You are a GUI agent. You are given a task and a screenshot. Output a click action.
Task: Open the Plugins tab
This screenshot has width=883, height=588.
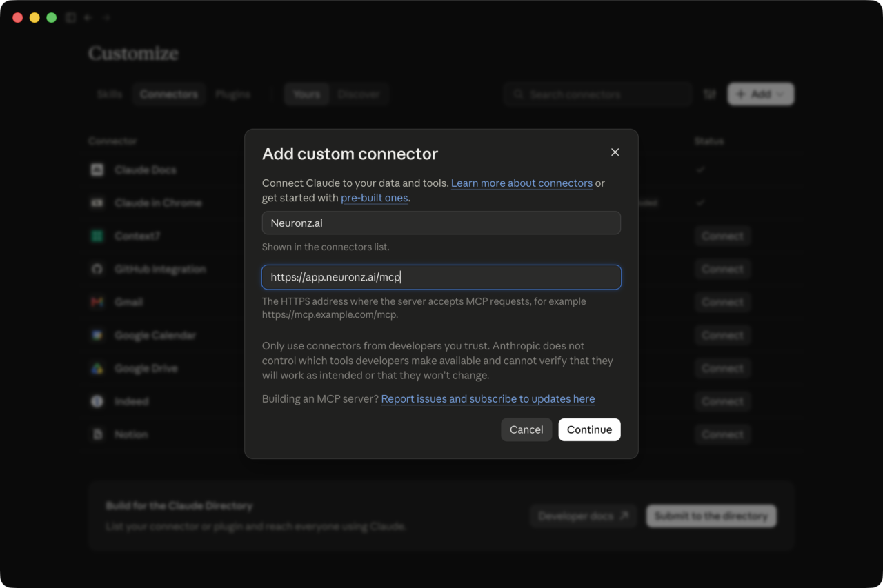[x=232, y=94]
